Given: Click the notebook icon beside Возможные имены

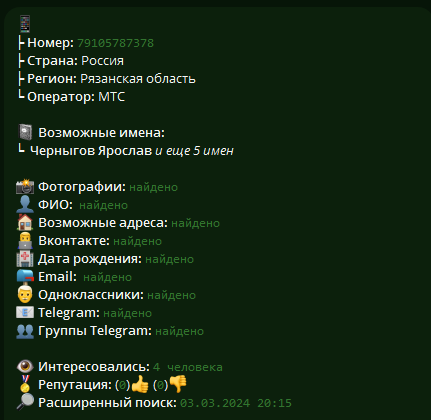Looking at the screenshot, I should (25, 132).
